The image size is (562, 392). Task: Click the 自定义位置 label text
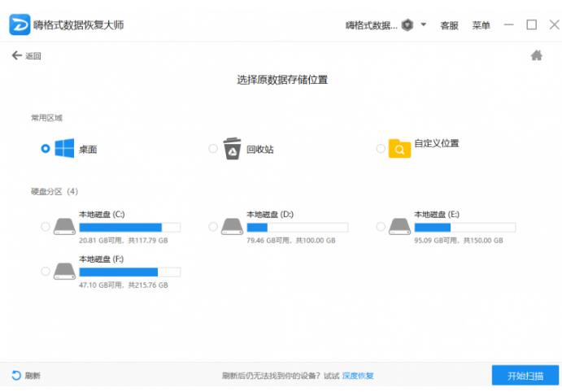pyautogui.click(x=437, y=143)
